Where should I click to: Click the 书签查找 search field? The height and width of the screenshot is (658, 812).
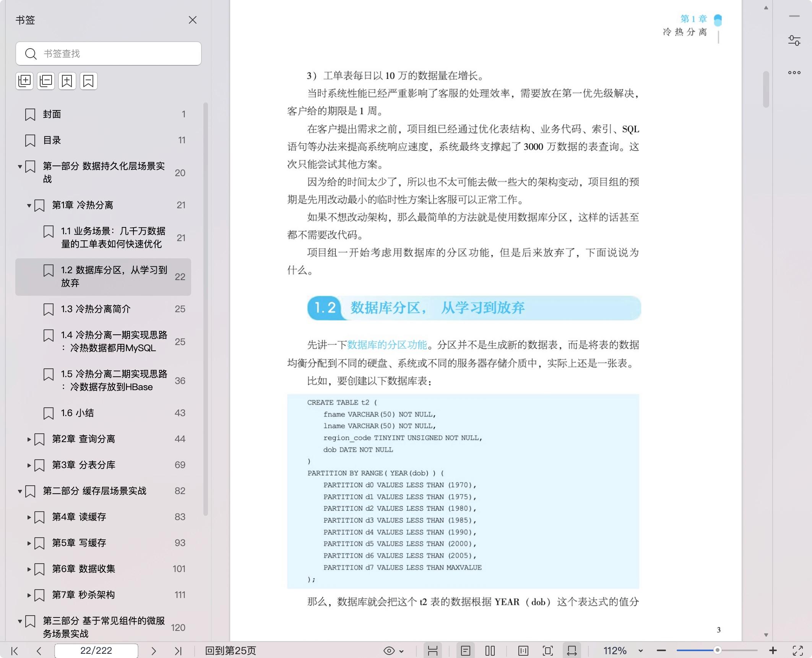pos(109,53)
